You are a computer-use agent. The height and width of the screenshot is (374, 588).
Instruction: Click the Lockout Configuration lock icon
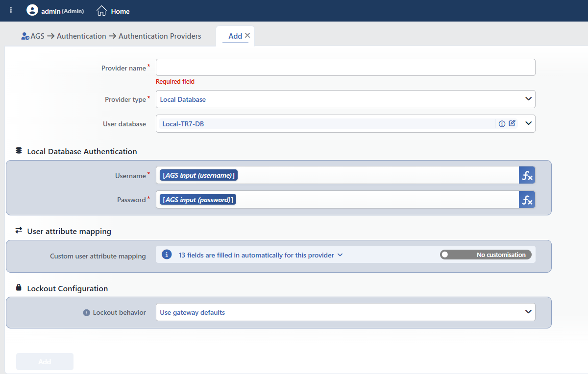pyautogui.click(x=19, y=288)
